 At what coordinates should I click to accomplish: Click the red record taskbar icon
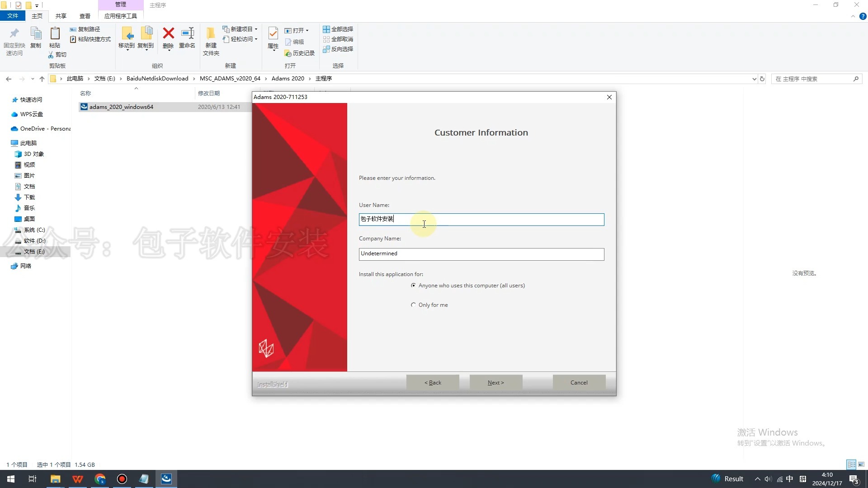coord(122,479)
